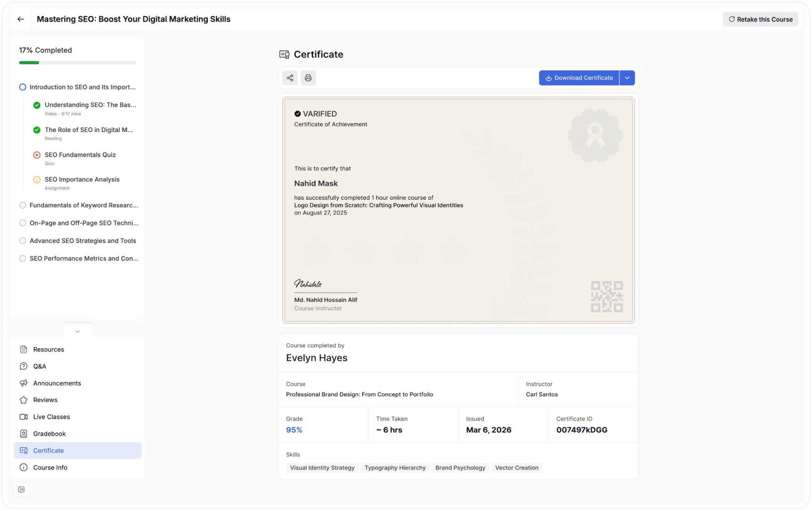Click the Course Info icon
Screen dimensions: 812x511
point(24,467)
